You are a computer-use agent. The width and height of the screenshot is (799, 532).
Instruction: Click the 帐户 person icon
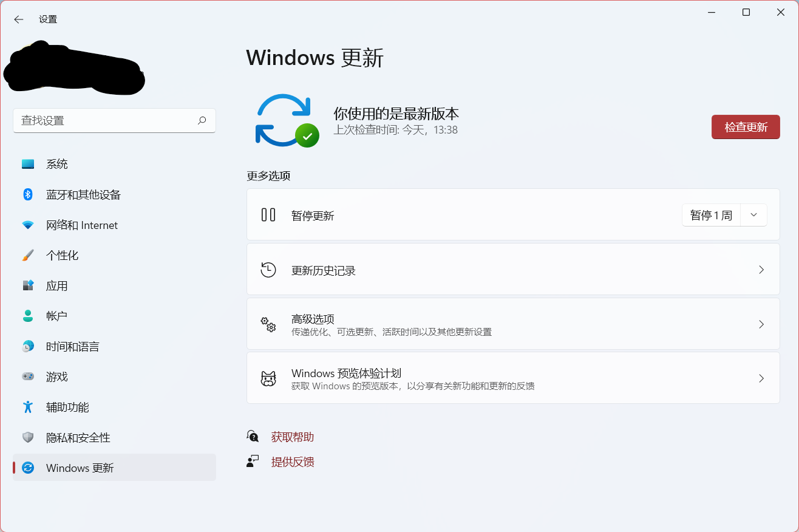coord(27,315)
